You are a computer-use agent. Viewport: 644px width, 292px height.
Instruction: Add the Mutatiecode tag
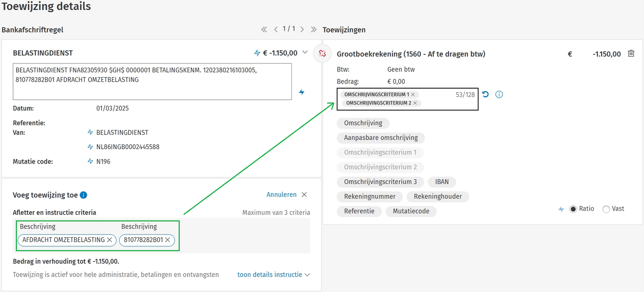[411, 211]
